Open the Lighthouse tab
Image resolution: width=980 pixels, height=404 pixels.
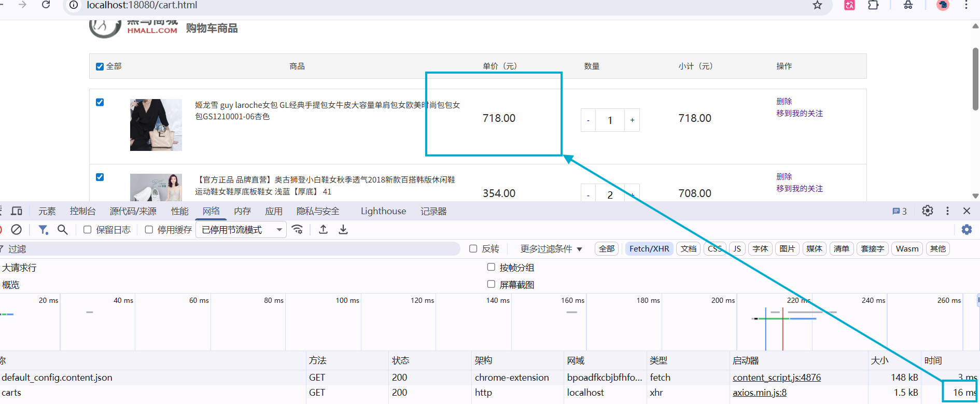click(x=383, y=211)
